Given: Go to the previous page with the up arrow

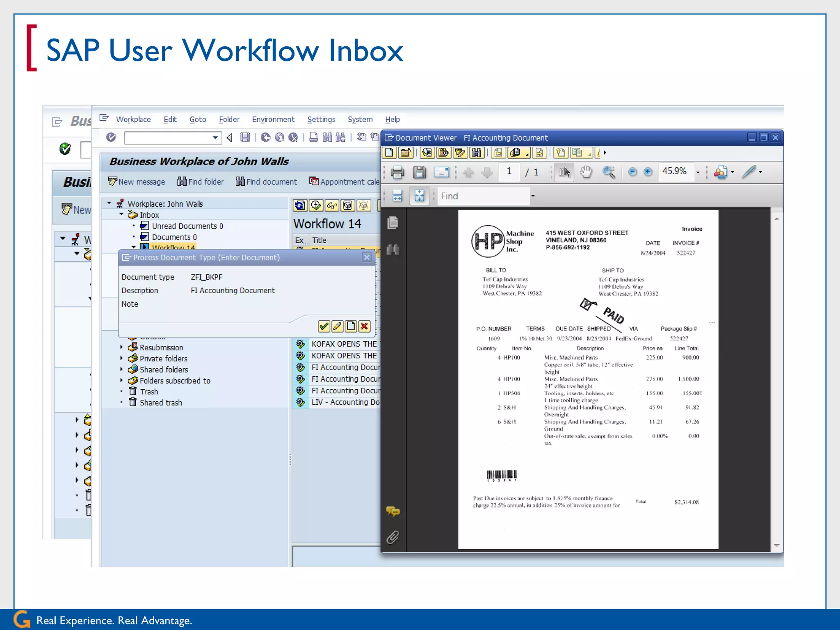Looking at the screenshot, I should [x=468, y=172].
